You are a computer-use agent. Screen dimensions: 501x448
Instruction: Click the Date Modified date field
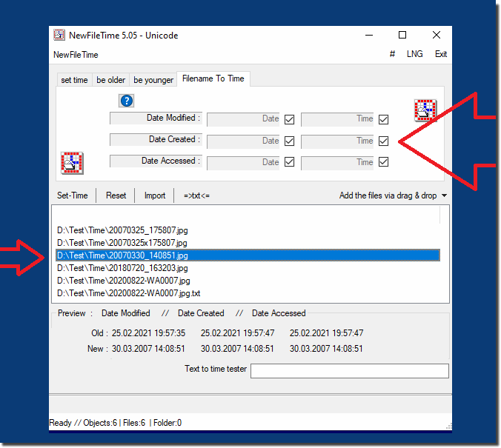[243, 119]
